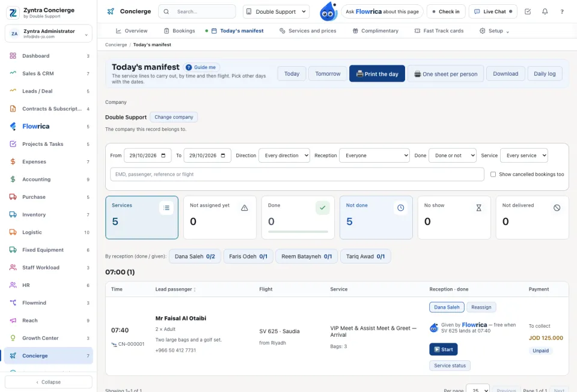
Task: Enable Show cancelled bookings too checkbox
Action: coord(493,174)
